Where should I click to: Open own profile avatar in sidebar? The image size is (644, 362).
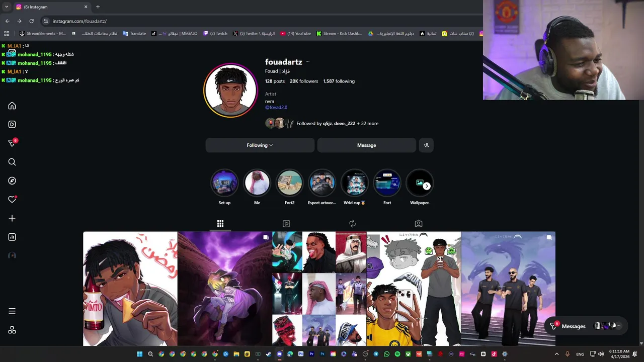point(12,255)
